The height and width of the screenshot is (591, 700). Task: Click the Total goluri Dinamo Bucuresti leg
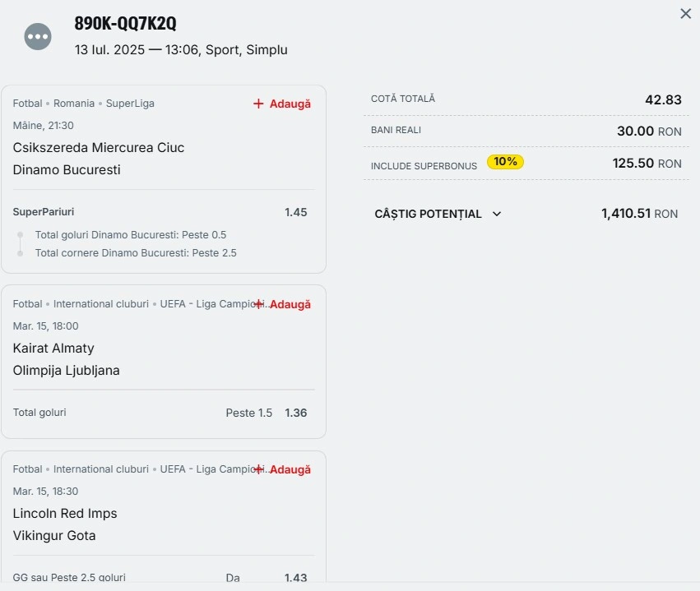[x=131, y=235]
